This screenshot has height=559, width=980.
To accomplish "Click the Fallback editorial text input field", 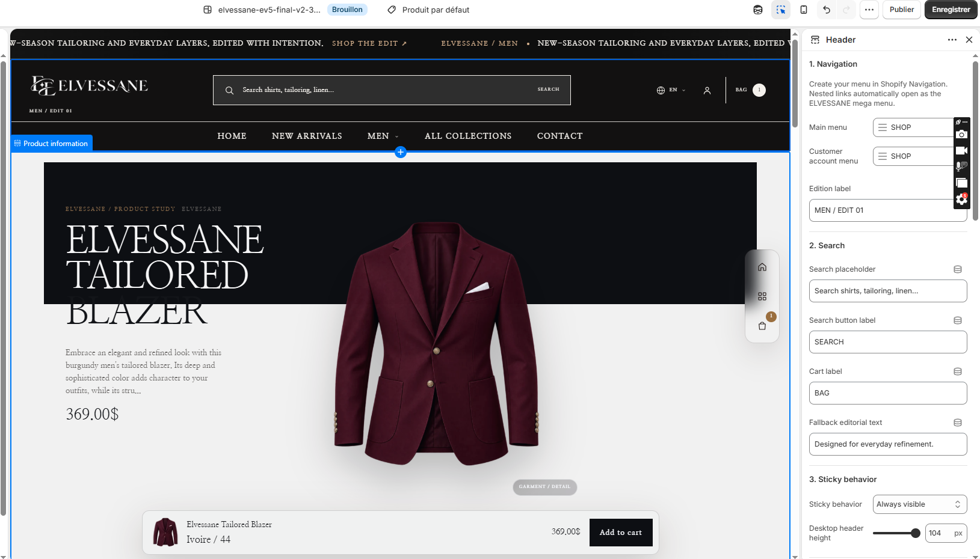I will tap(888, 444).
